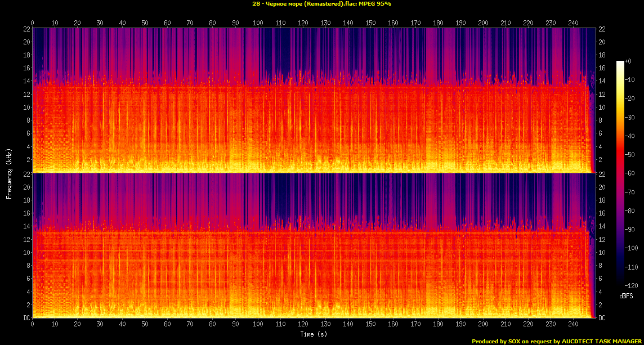Select the 240 second mark on the bottom time axis
644x345 pixels.
coord(573,325)
